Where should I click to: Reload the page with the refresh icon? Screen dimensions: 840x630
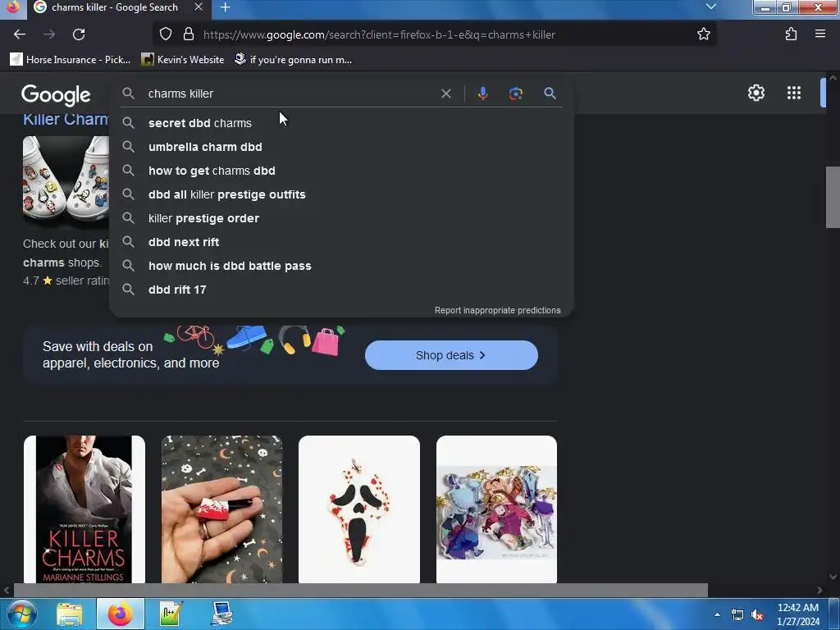point(79,34)
